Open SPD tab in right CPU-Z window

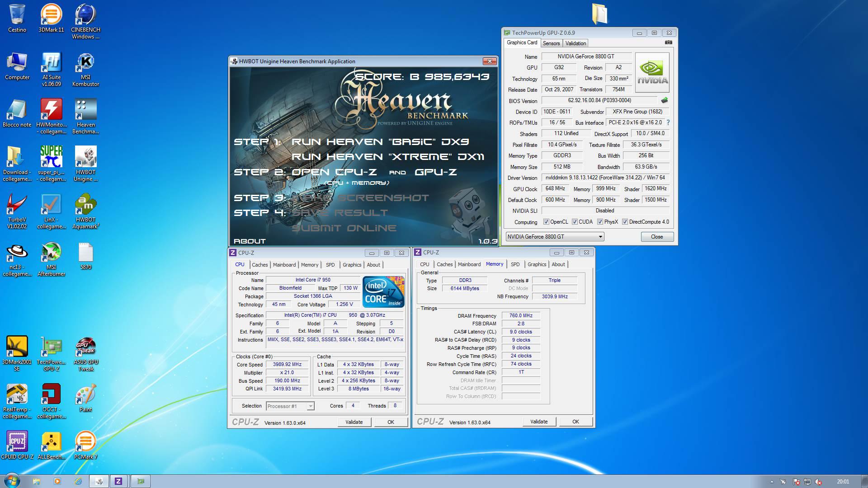coord(515,264)
